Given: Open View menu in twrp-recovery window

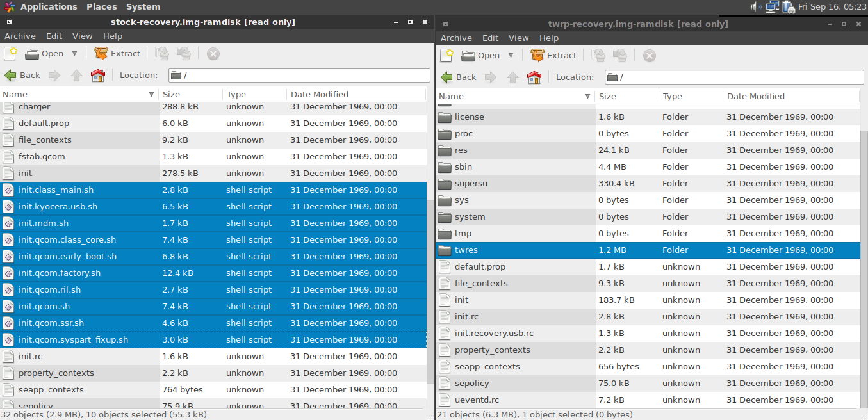Looking at the screenshot, I should point(519,38).
